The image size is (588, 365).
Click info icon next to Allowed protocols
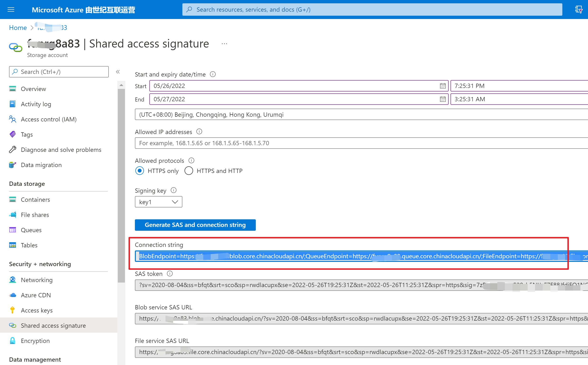pyautogui.click(x=191, y=161)
